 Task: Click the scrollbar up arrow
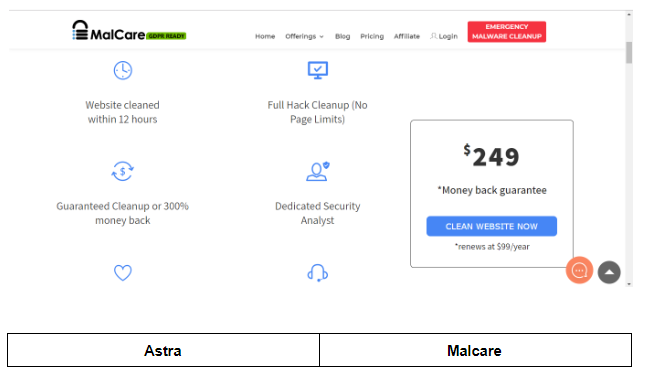click(629, 15)
